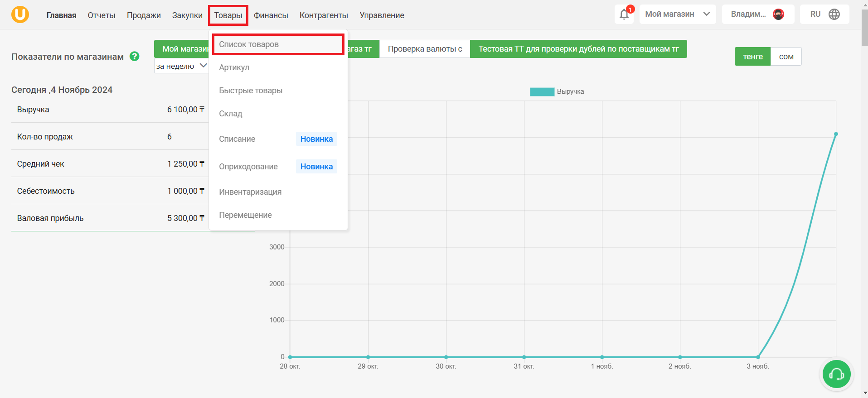
Task: Click the orange U logo icon
Action: (x=20, y=14)
